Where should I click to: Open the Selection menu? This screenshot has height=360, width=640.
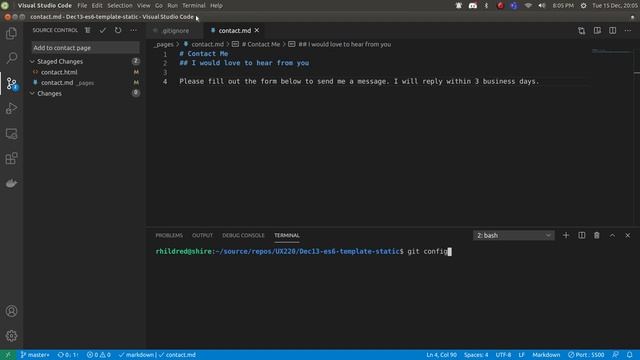pyautogui.click(x=120, y=6)
